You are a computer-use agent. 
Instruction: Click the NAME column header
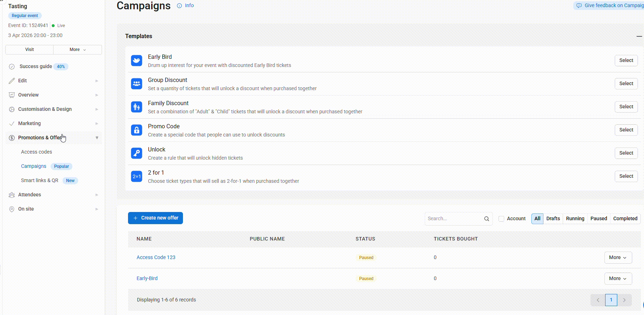point(144,239)
